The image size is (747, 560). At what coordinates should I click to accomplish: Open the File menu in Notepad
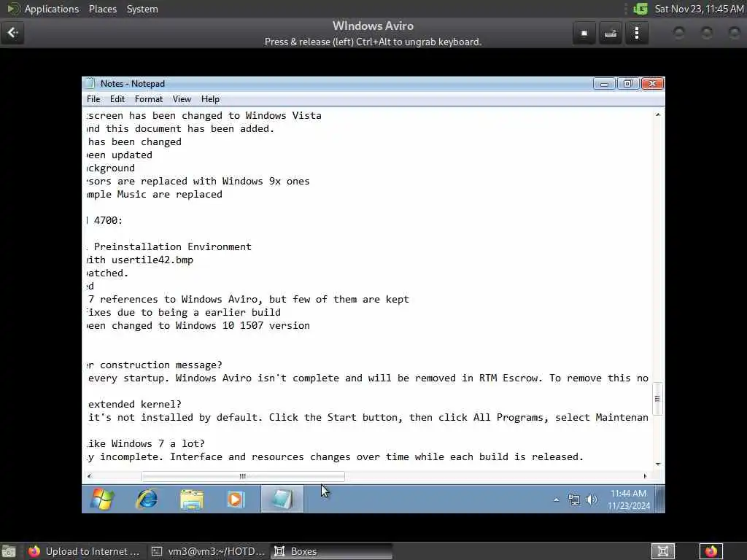[93, 99]
